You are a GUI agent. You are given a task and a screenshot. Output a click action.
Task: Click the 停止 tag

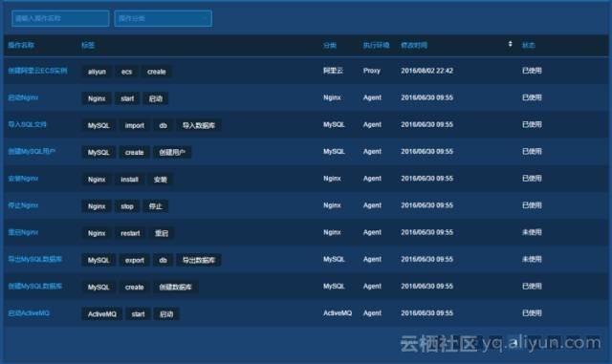155,206
